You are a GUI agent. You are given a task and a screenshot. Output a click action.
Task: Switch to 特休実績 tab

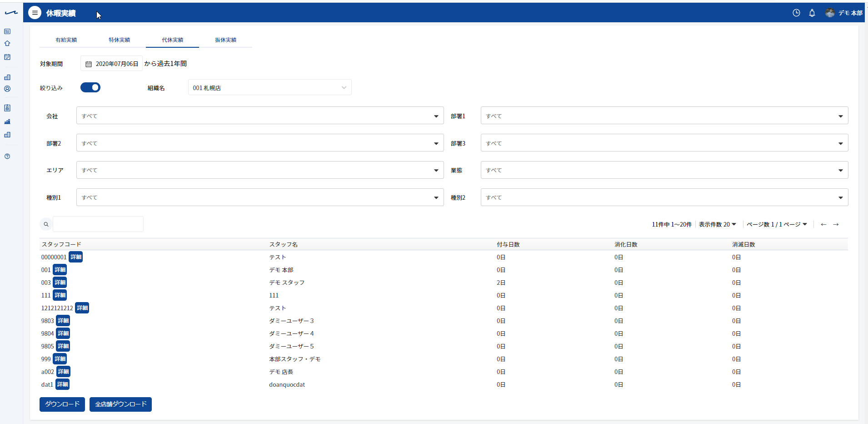click(x=120, y=40)
